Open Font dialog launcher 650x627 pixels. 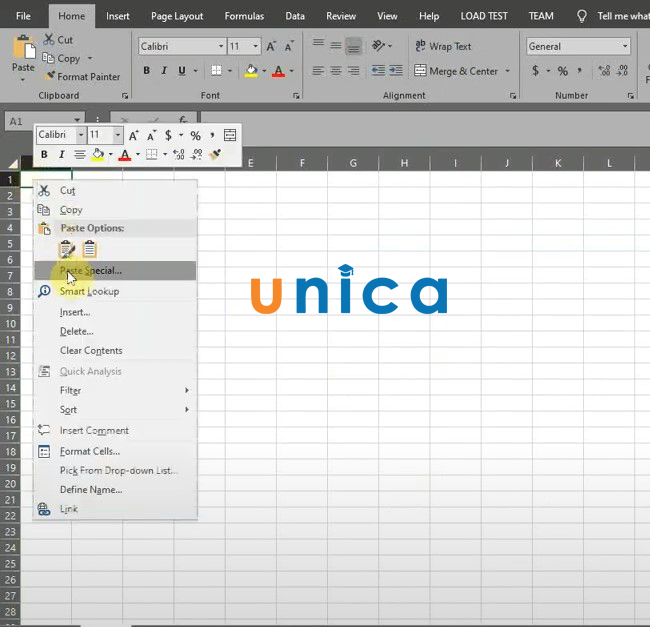click(296, 96)
